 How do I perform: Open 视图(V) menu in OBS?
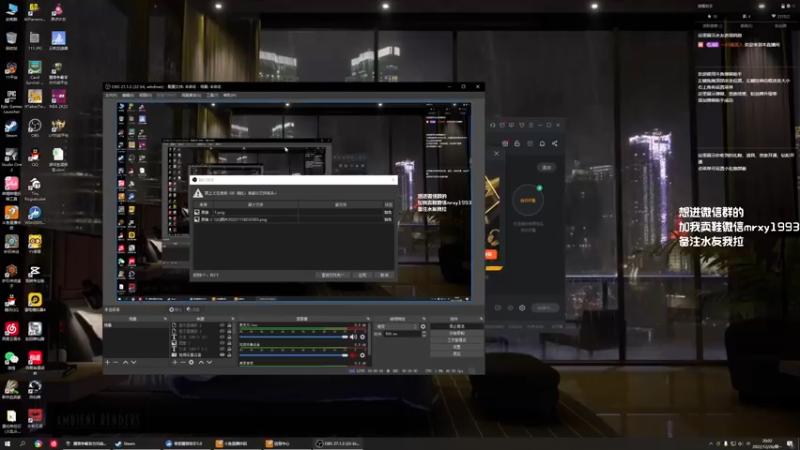[x=145, y=95]
